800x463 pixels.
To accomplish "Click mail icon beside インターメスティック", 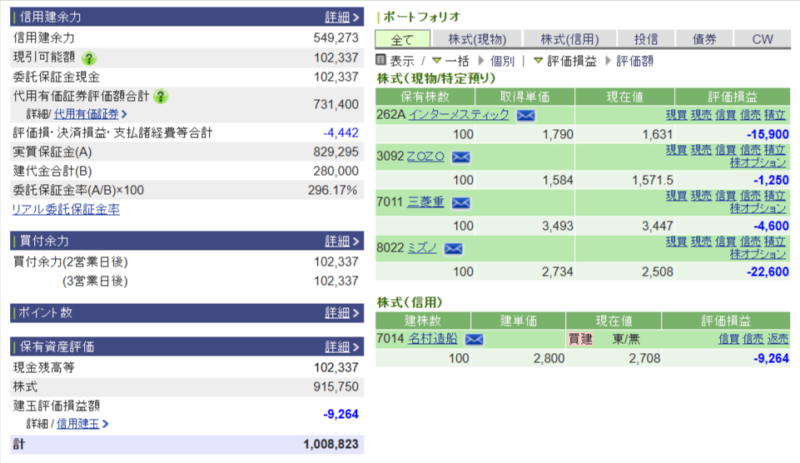I will click(526, 115).
